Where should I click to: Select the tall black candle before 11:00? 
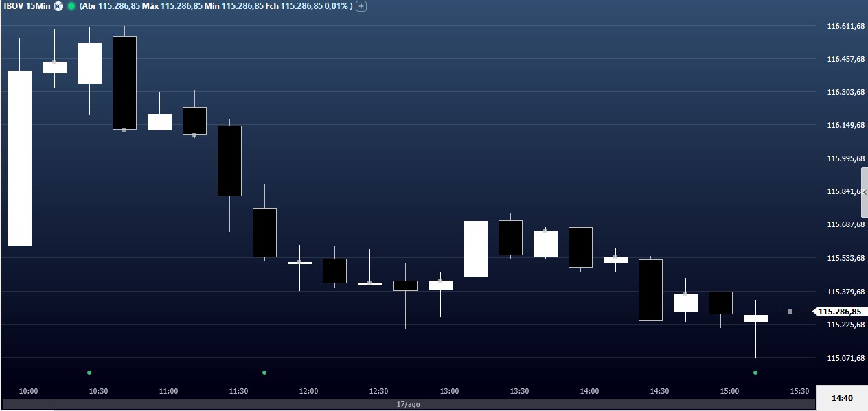124,82
